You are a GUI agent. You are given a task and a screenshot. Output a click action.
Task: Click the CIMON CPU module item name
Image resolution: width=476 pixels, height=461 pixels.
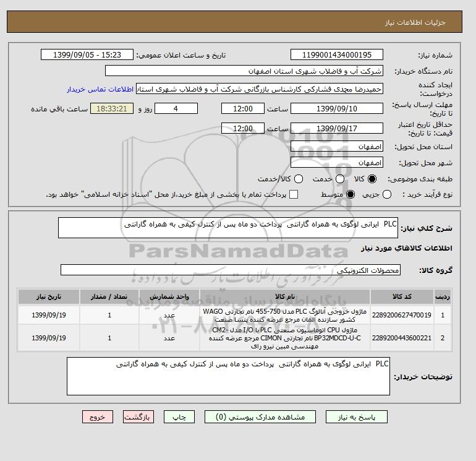tap(285, 338)
